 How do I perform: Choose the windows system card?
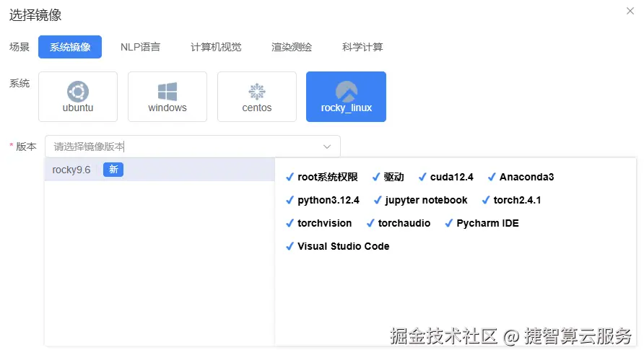point(167,97)
